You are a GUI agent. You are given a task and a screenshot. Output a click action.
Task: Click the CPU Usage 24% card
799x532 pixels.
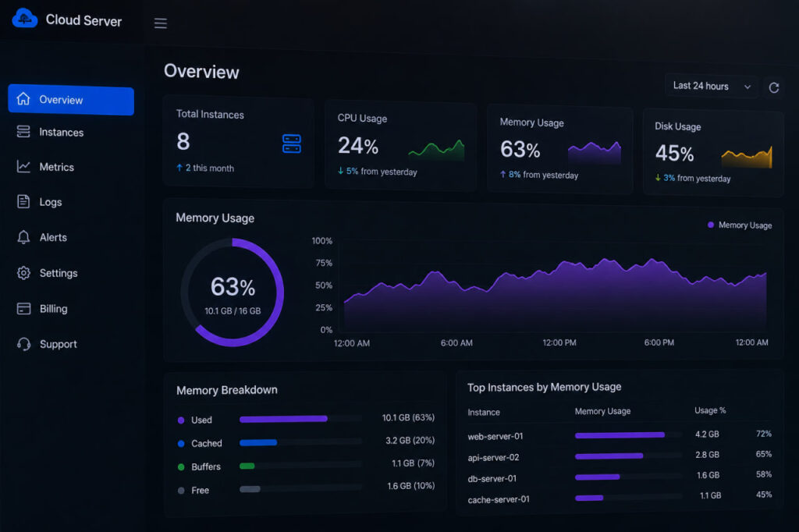point(400,146)
